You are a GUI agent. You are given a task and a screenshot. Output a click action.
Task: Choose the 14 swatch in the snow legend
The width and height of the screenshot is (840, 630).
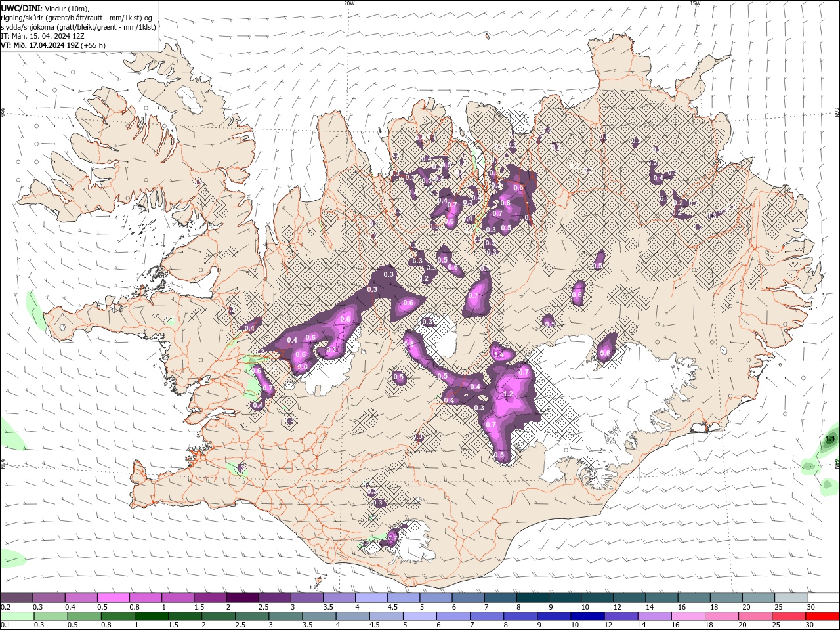[x=662, y=597]
